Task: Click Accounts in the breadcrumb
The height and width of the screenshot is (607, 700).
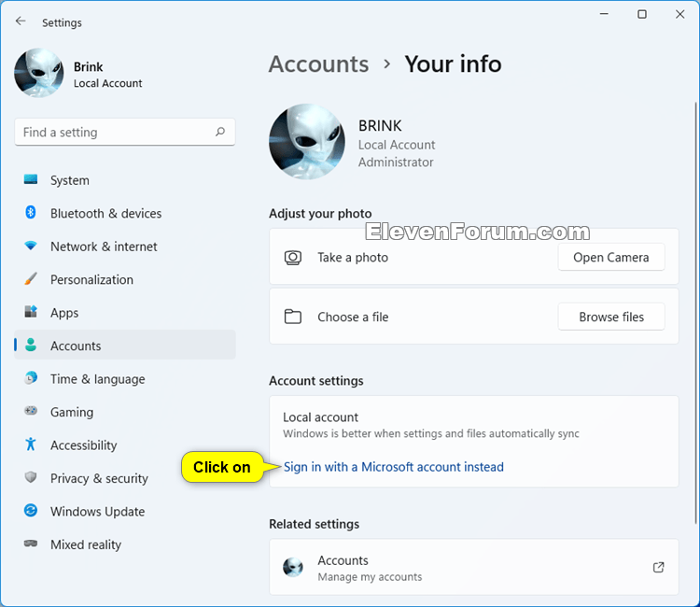Action: coord(319,64)
